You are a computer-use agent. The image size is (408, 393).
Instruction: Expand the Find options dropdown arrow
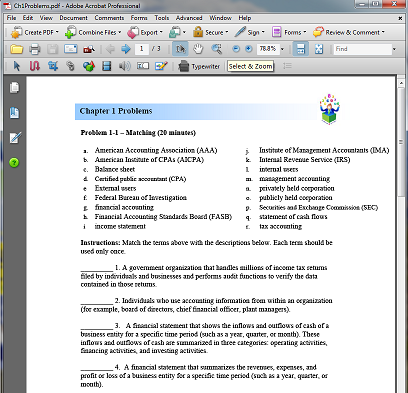click(394, 49)
